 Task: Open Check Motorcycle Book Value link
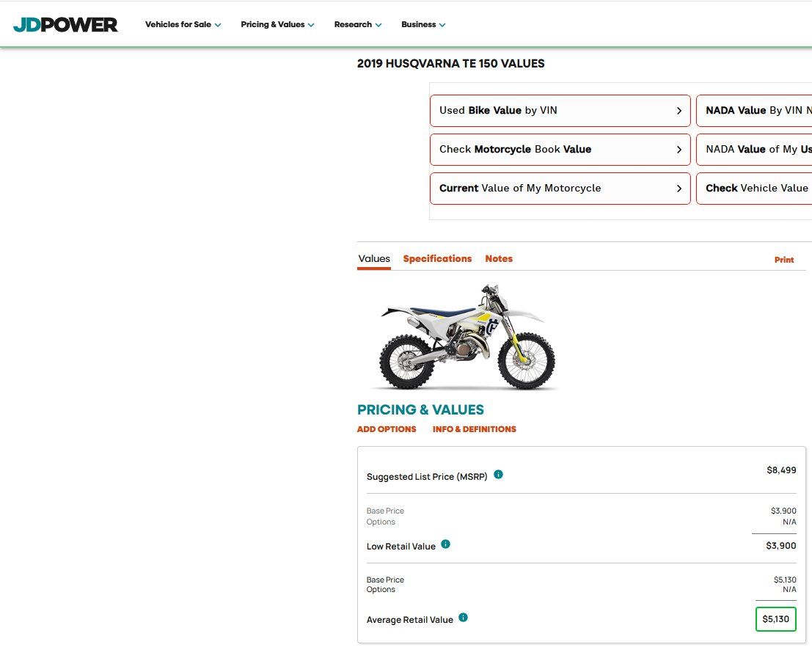pos(560,149)
